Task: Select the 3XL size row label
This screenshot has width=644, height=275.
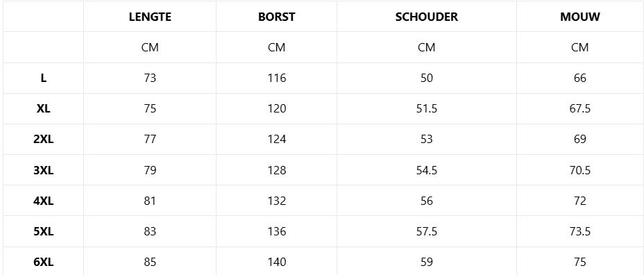Action: [x=44, y=170]
